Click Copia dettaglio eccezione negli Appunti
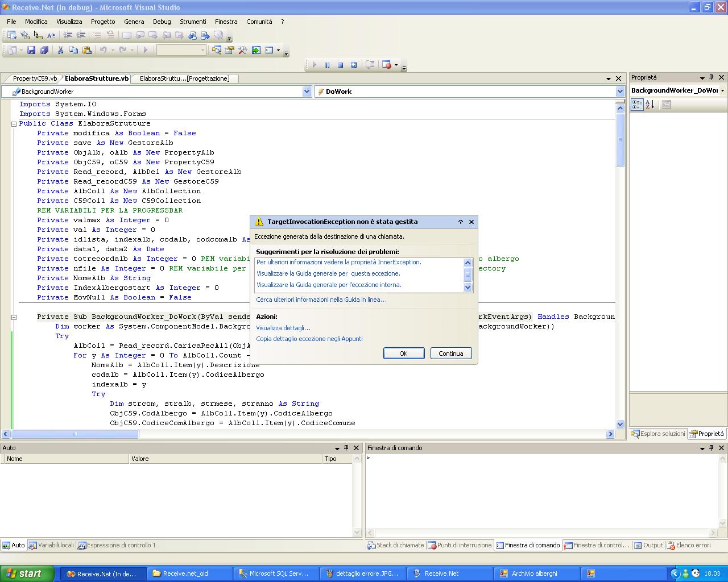This screenshot has width=728, height=582. pos(309,339)
